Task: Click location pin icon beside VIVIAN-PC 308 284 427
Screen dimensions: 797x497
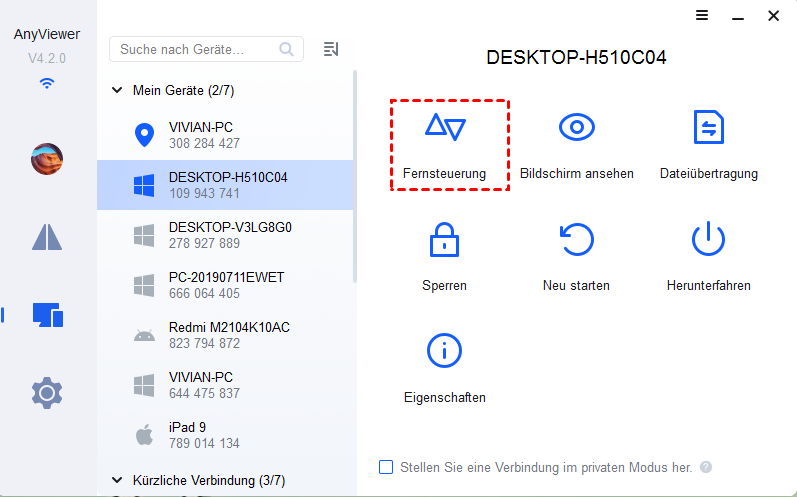Action: (144, 135)
